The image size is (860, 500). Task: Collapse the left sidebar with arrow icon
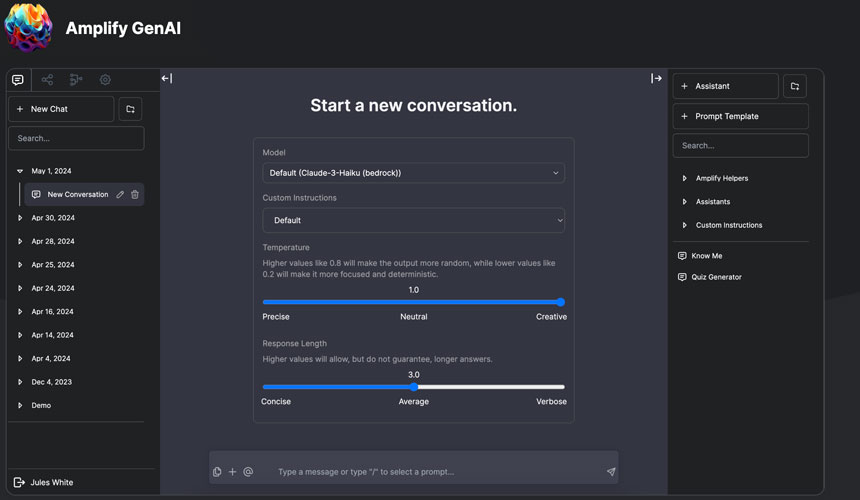[x=167, y=78]
